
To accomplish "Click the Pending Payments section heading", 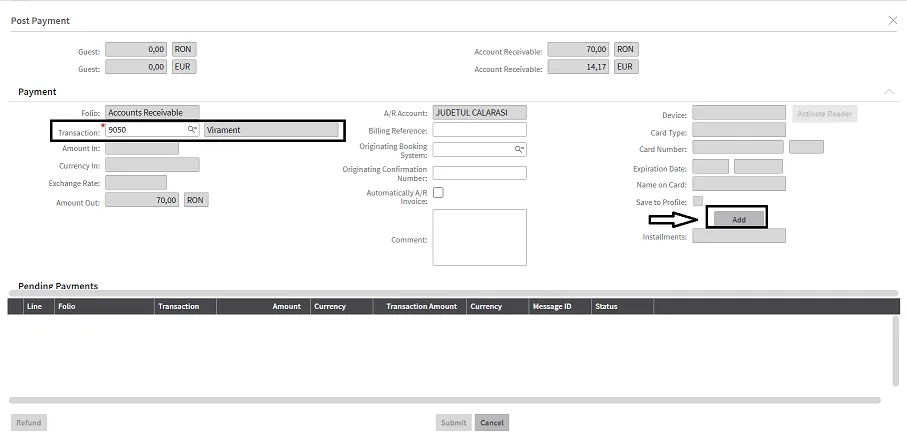I will click(x=58, y=286).
